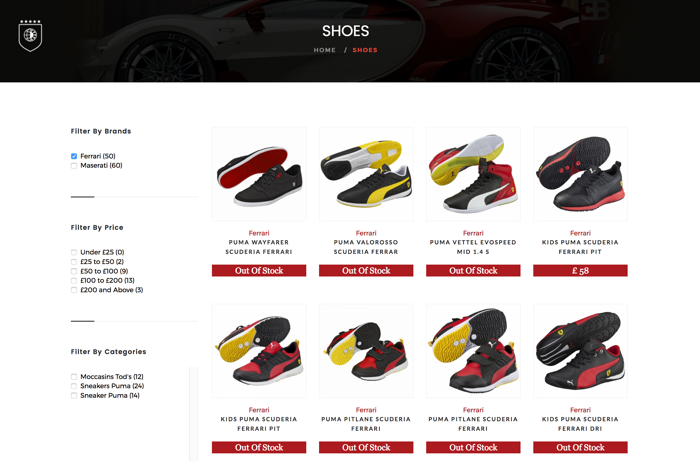Check the Under £25 price filter

tap(74, 252)
